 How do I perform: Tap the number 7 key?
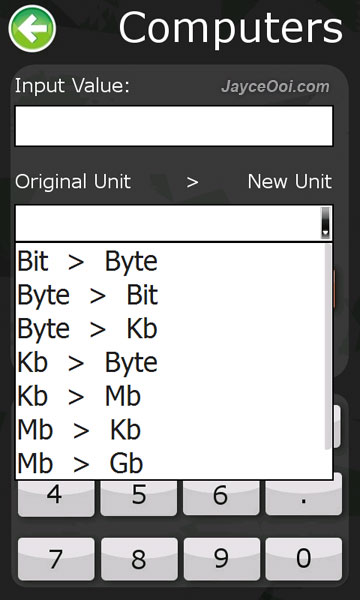[56, 559]
